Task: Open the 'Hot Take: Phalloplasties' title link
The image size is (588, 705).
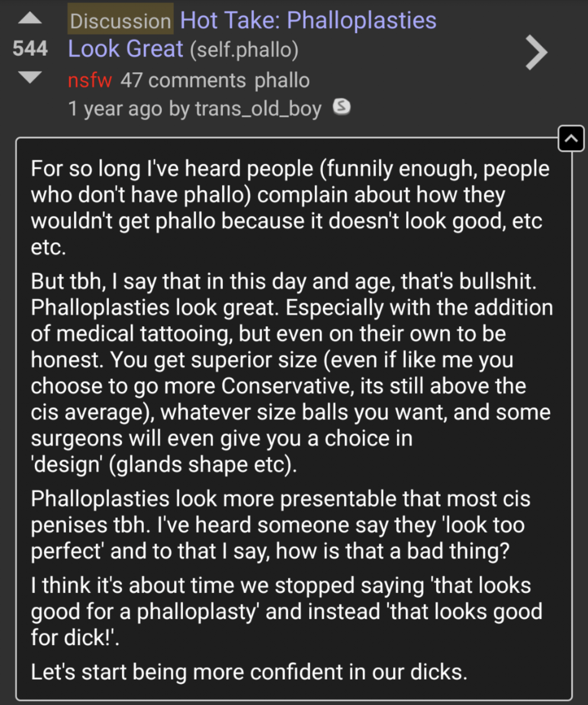Action: 308,20
